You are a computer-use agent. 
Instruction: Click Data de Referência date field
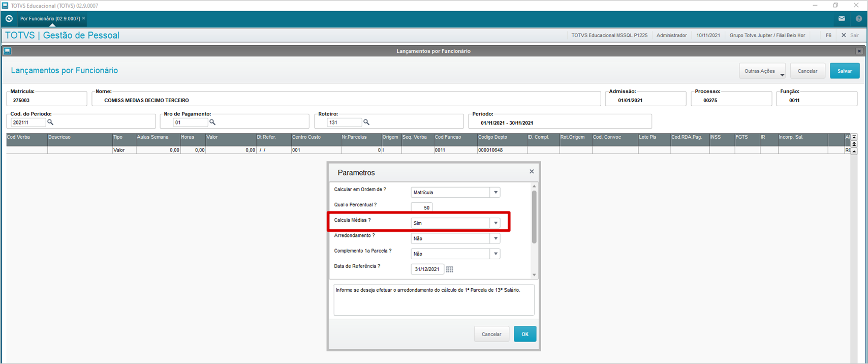click(427, 269)
